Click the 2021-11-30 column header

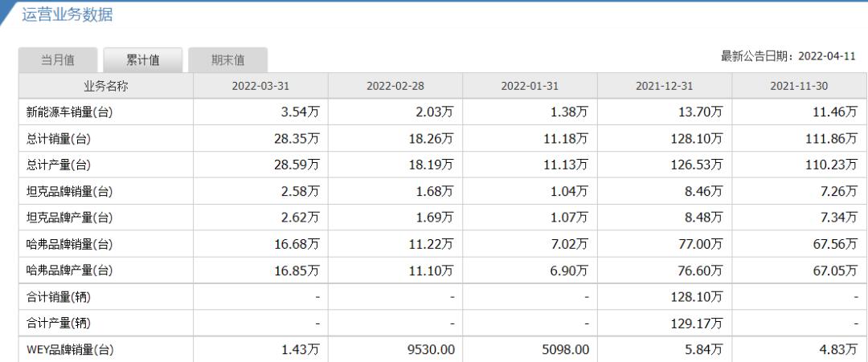tap(800, 86)
